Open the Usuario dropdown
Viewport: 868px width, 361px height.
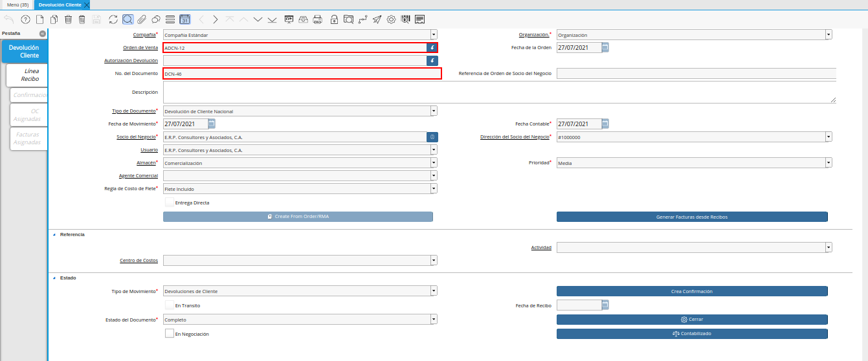coord(434,150)
